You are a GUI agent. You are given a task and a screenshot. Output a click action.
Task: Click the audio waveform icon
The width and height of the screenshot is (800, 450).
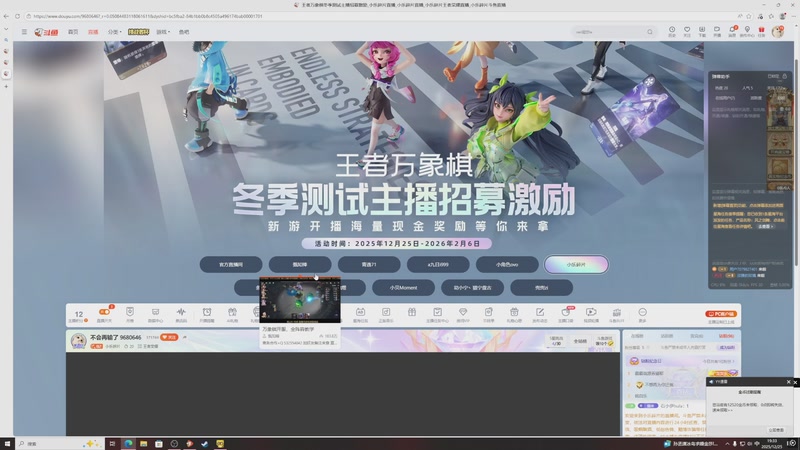(x=181, y=314)
